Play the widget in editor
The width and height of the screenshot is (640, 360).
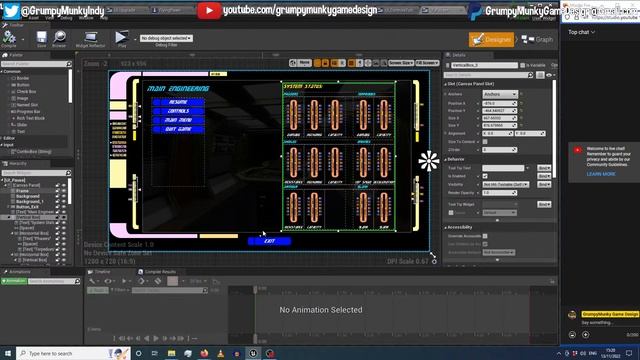pyautogui.click(x=121, y=39)
